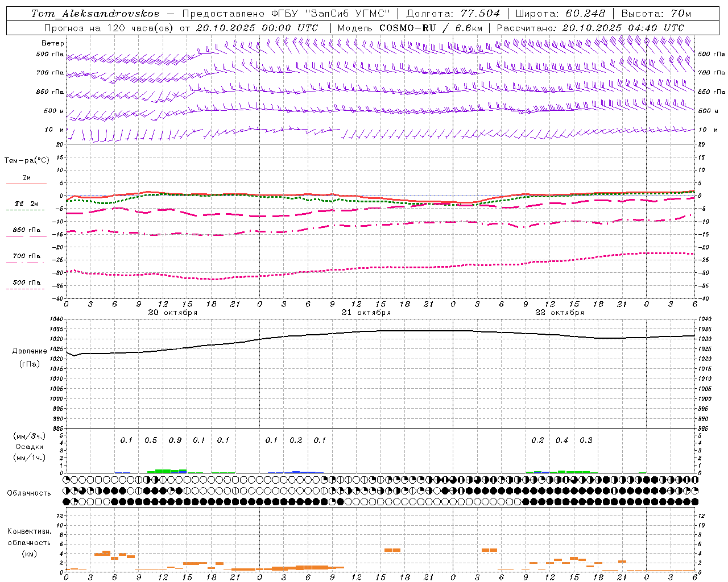Click the (км) unit under convective cloudiness
The width and height of the screenshot is (728, 582).
pos(29,554)
